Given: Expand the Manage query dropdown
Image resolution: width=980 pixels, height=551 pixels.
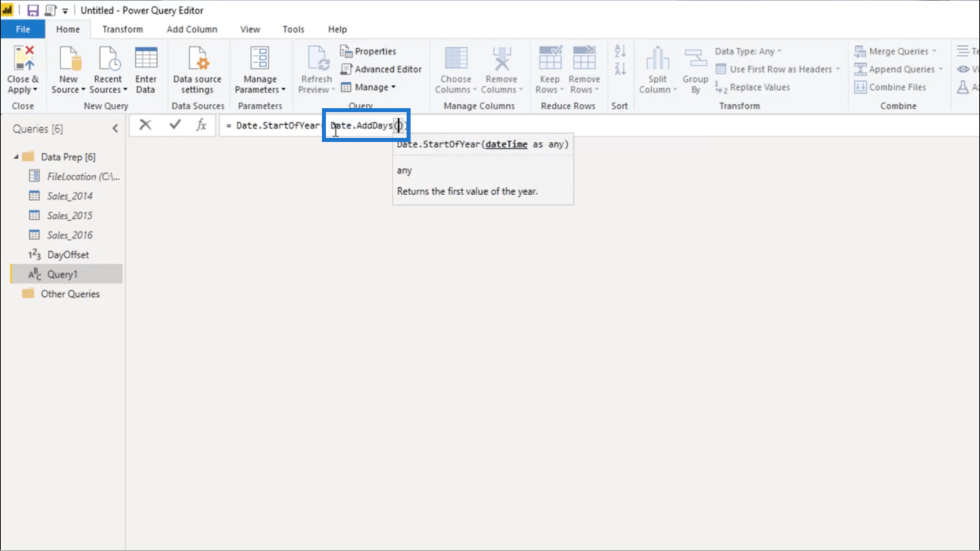Looking at the screenshot, I should point(393,87).
